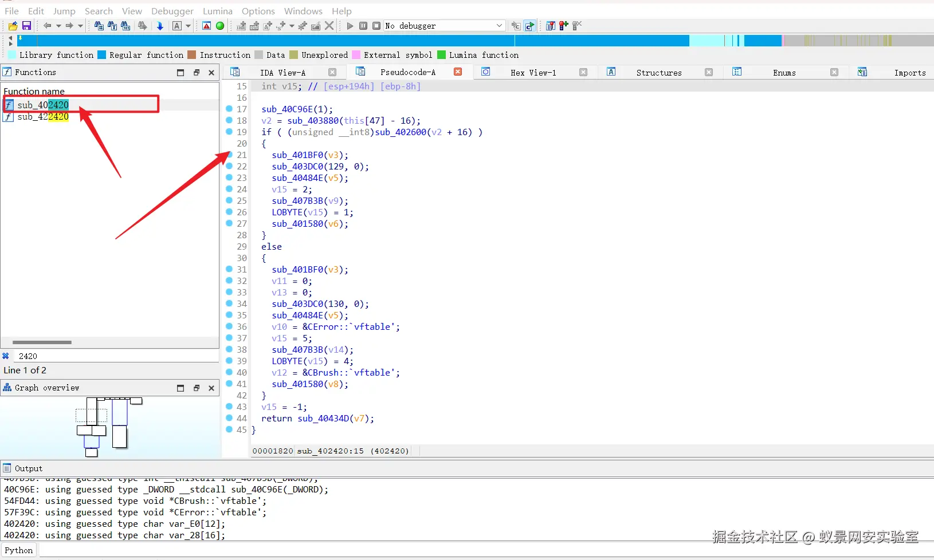
Task: Click the delete breakpoint icon with X
Action: 577,26
